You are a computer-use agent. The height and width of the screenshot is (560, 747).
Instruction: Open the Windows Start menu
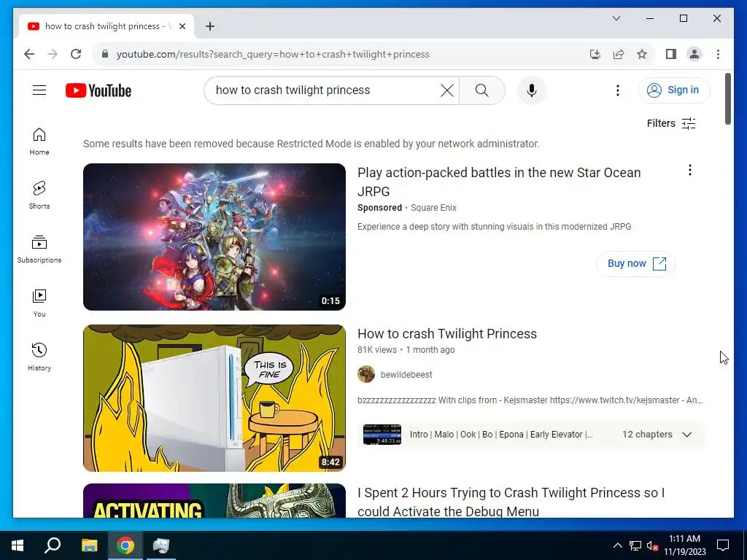point(18,545)
